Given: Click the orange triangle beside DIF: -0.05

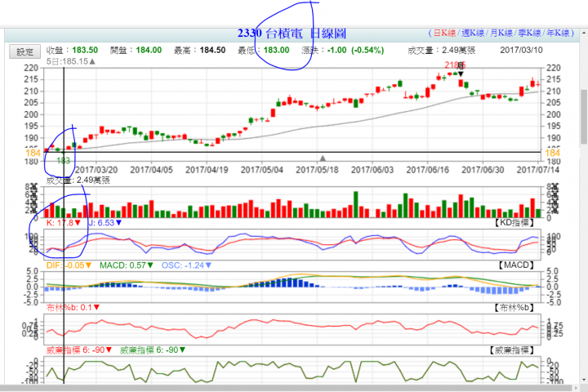Looking at the screenshot, I should pos(88,265).
